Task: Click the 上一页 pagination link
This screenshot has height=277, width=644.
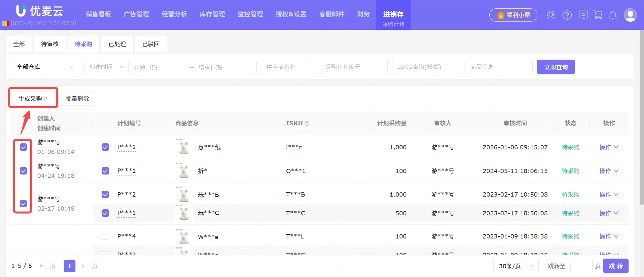Action: [x=47, y=266]
